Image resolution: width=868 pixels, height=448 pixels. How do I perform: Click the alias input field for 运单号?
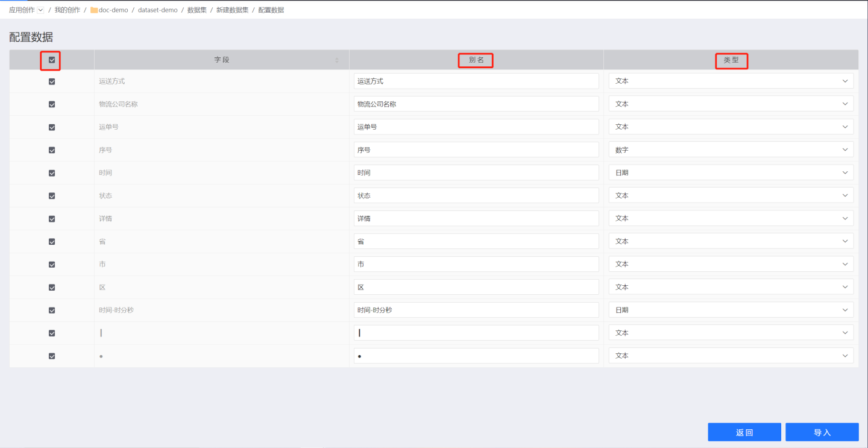(x=476, y=127)
